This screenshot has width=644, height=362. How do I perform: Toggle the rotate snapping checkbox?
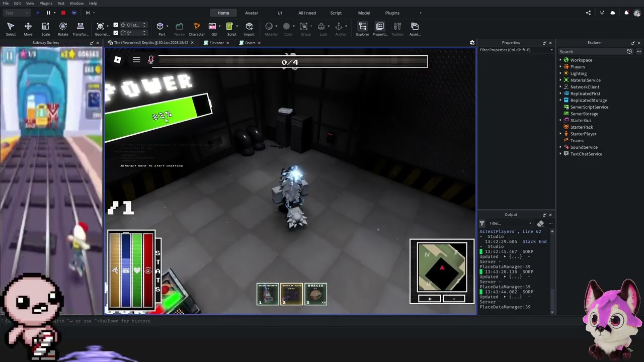(x=116, y=33)
